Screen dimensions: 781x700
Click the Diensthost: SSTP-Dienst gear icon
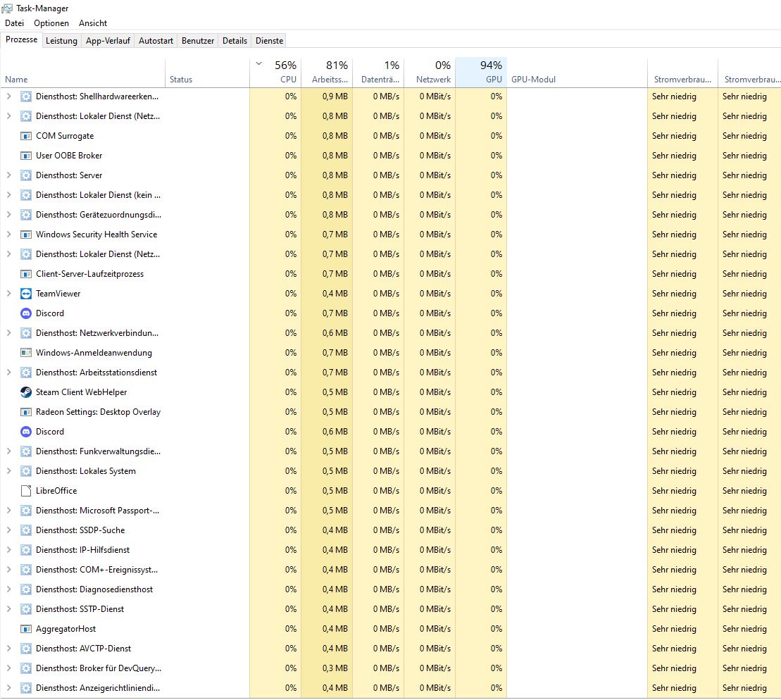(26, 609)
